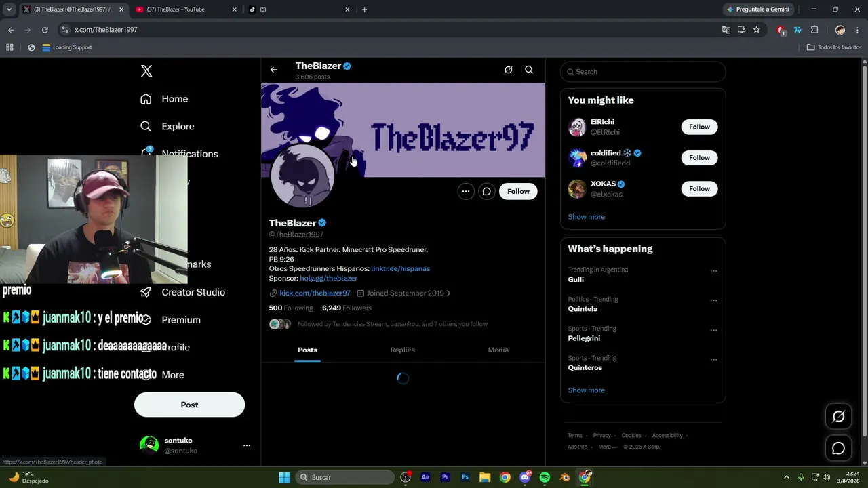Select the Replies tab
The width and height of the screenshot is (868, 488).
pos(403,350)
